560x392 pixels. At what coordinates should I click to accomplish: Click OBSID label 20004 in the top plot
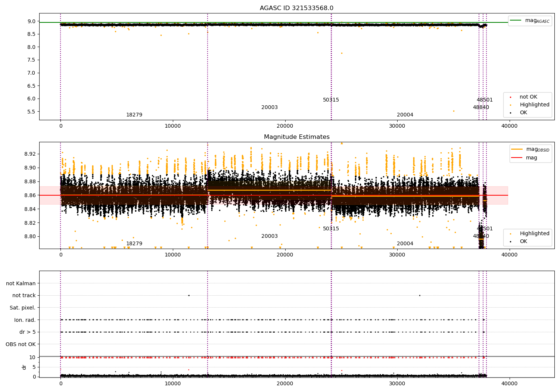coord(405,115)
